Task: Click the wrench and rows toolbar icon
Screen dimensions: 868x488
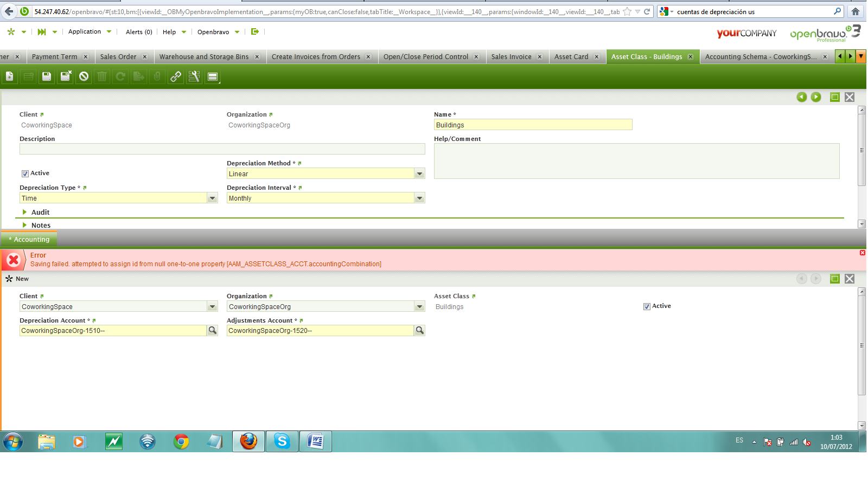Action: pyautogui.click(x=194, y=77)
